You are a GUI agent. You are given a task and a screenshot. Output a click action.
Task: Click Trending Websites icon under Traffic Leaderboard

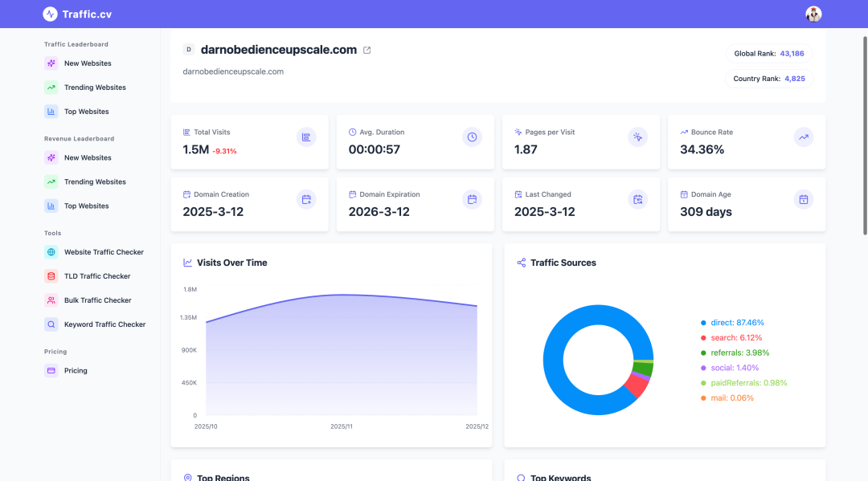(x=51, y=88)
